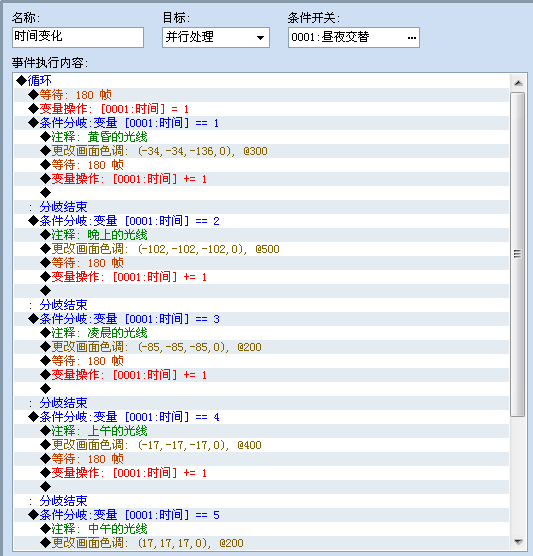This screenshot has height=556, width=533.
Task: Click the scrollbar up arrow
Action: point(518,83)
